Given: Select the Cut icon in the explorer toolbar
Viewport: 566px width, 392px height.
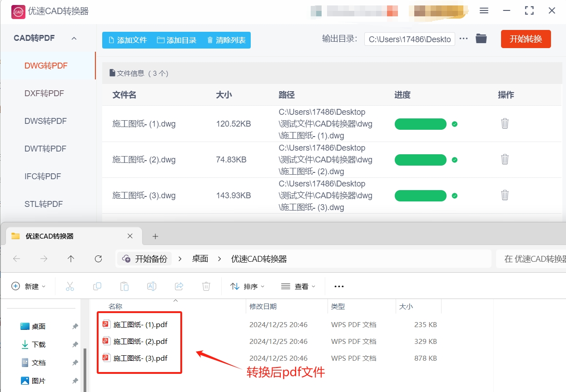Looking at the screenshot, I should click(70, 286).
